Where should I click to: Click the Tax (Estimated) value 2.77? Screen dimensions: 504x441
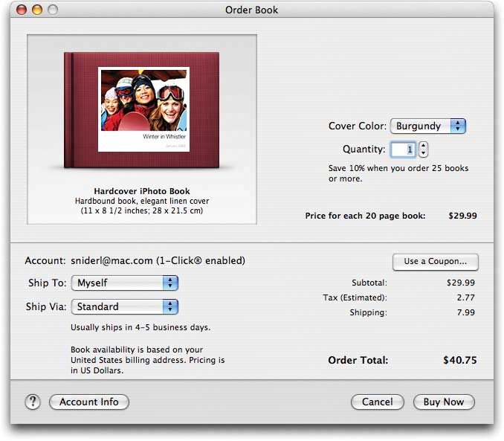(x=466, y=297)
